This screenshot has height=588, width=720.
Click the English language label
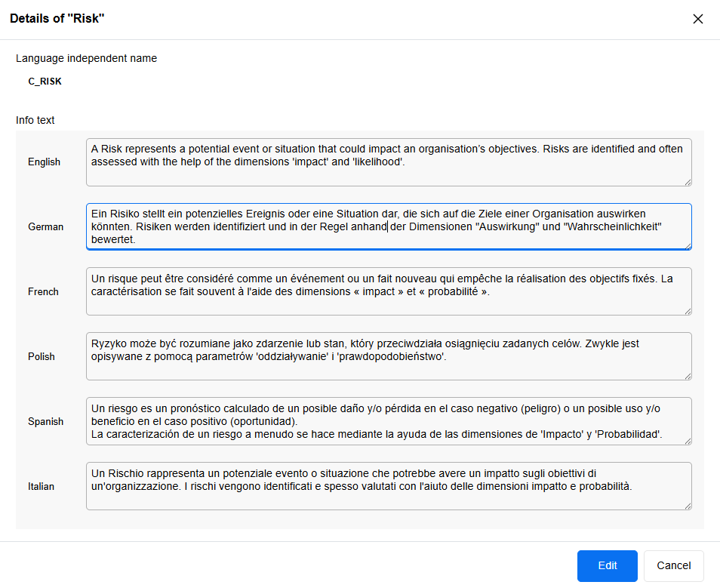[x=44, y=162]
